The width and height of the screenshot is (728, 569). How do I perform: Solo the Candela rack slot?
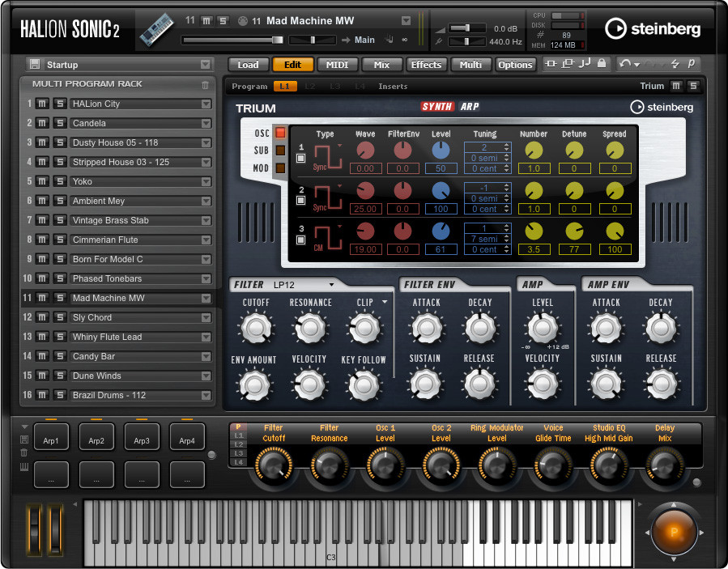pos(59,123)
